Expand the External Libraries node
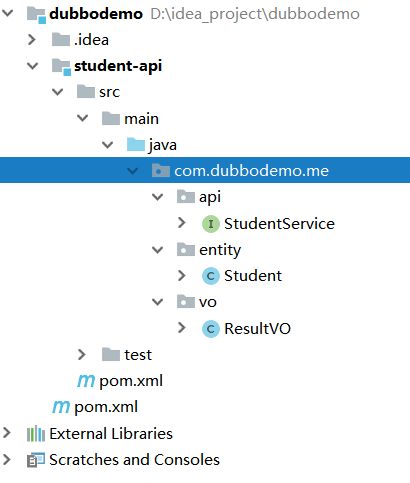410x483 pixels. 7,433
